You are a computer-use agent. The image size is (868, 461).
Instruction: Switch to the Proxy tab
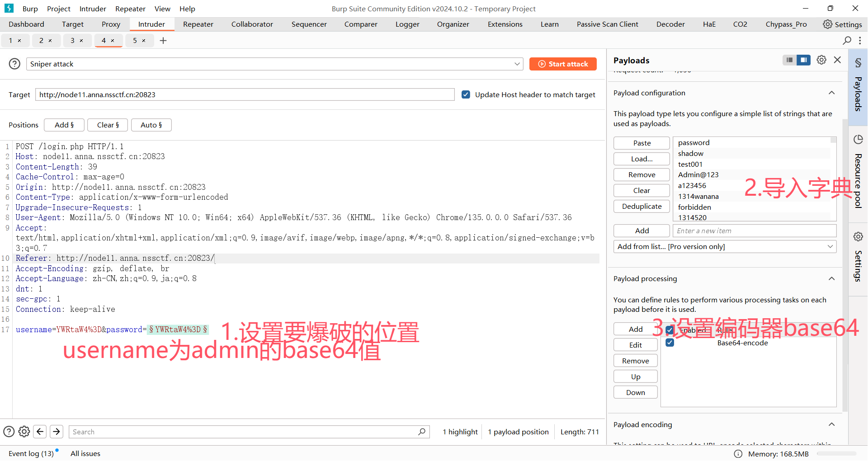pyautogui.click(x=111, y=24)
